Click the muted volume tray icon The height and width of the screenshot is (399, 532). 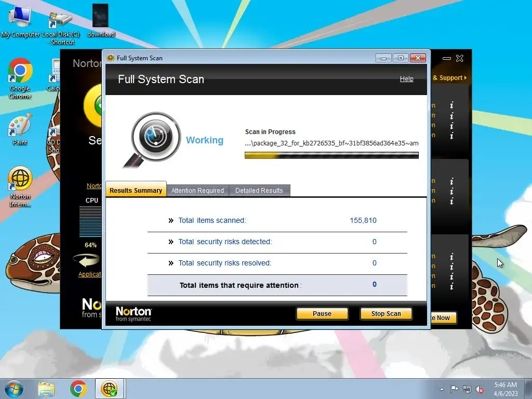click(x=480, y=389)
